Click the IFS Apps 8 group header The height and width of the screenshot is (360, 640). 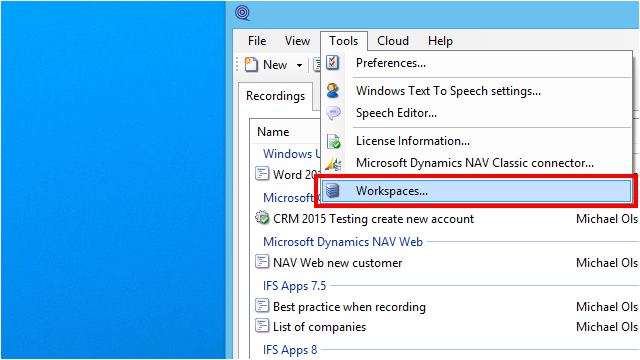tap(290, 350)
